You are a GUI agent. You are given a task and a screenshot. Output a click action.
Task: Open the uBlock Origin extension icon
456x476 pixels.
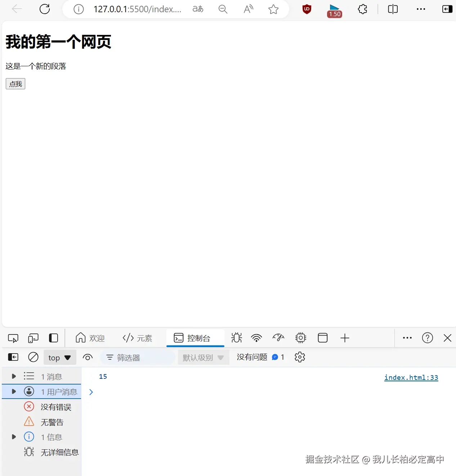[x=307, y=9]
